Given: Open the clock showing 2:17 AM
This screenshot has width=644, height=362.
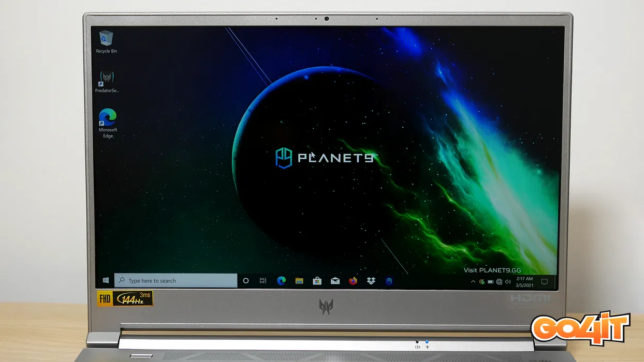Looking at the screenshot, I should [524, 282].
